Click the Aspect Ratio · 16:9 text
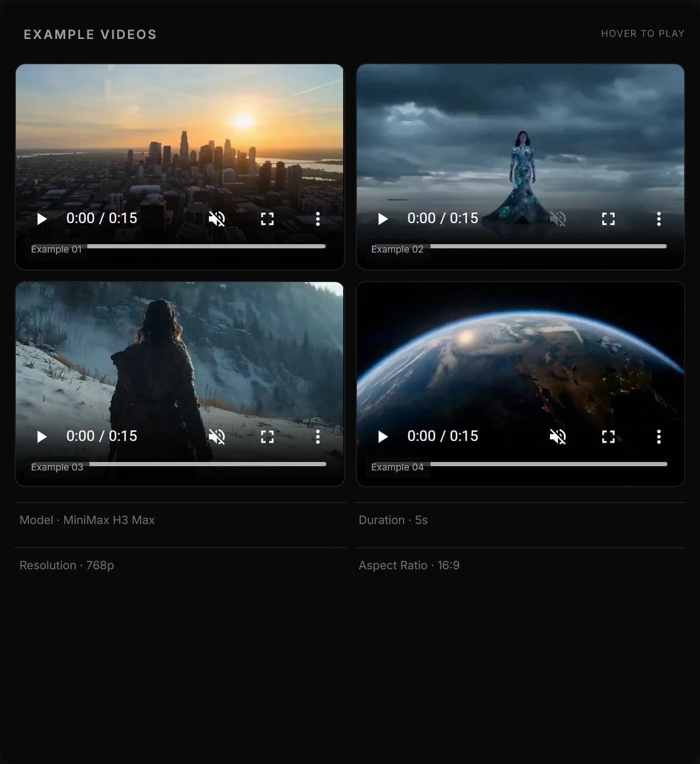This screenshot has height=764, width=700. tap(409, 565)
